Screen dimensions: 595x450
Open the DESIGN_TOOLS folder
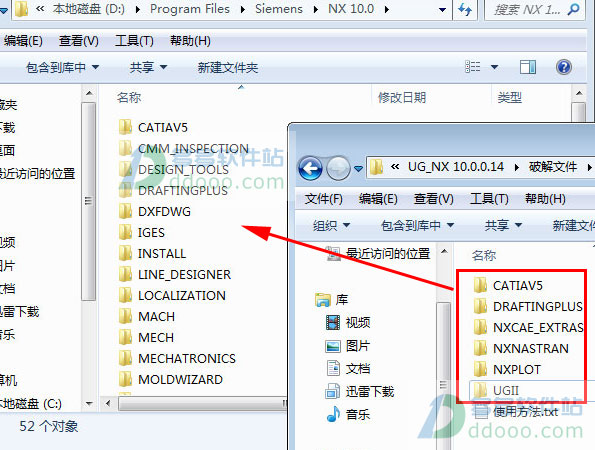point(174,170)
